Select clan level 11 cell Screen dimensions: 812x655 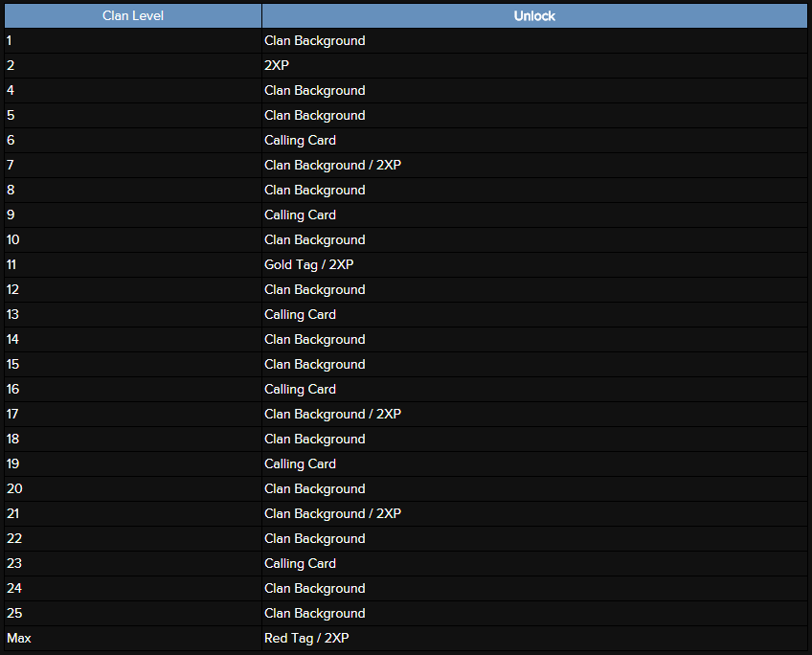[x=133, y=264]
